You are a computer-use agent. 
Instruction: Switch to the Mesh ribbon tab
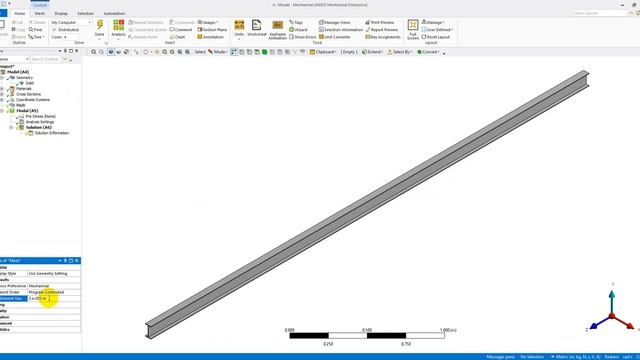40,13
